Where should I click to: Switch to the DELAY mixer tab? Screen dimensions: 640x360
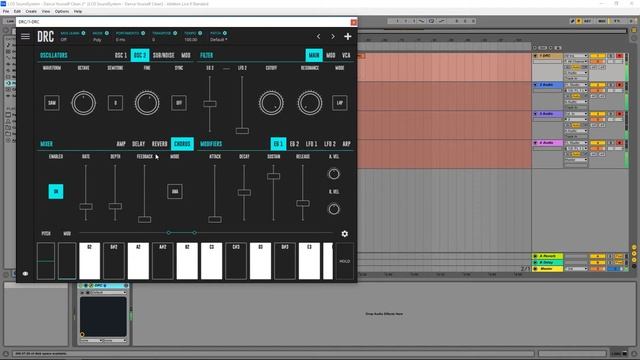(x=138, y=144)
